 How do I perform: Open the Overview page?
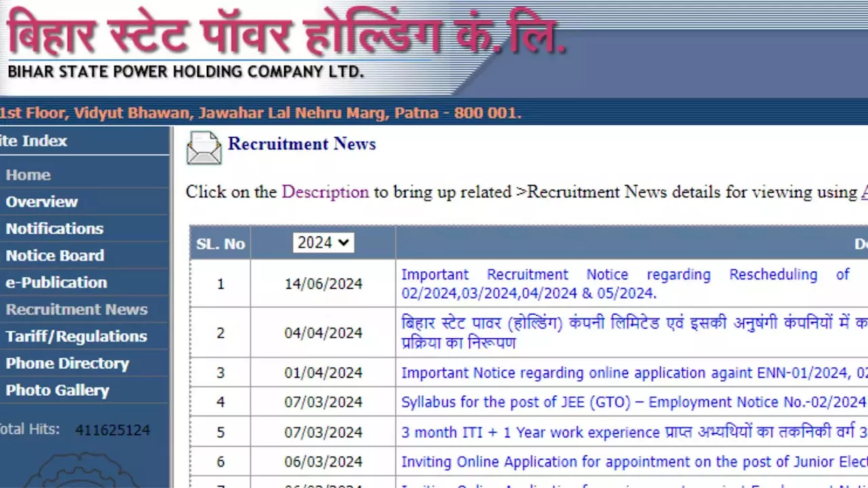pyautogui.click(x=42, y=202)
